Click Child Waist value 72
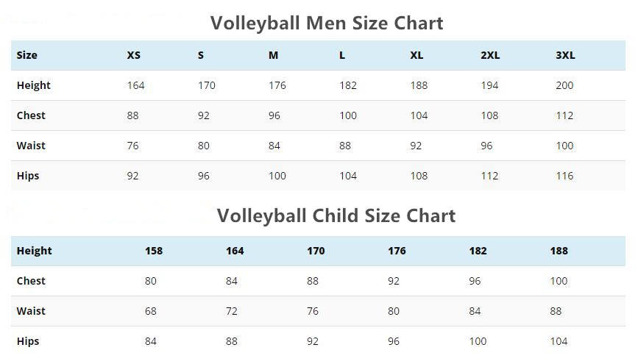The image size is (638, 364). (x=232, y=311)
